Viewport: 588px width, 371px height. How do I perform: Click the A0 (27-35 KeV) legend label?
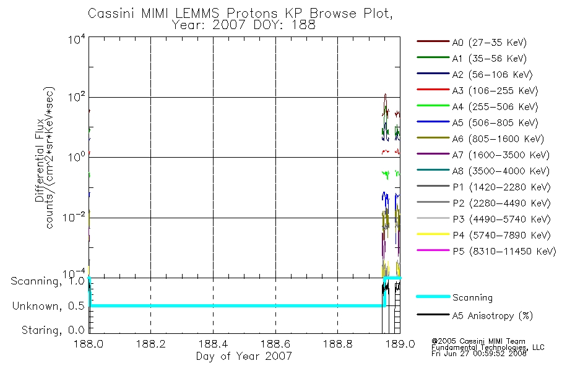click(x=489, y=42)
